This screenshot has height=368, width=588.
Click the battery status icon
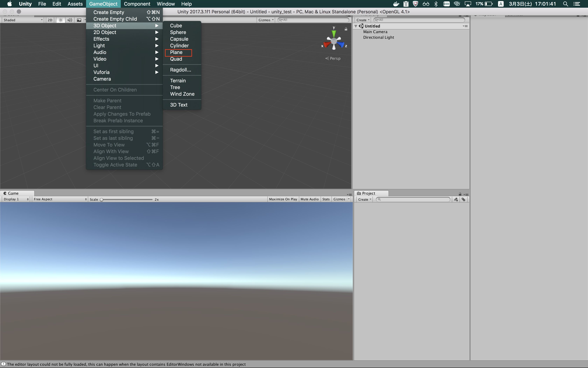(x=488, y=4)
